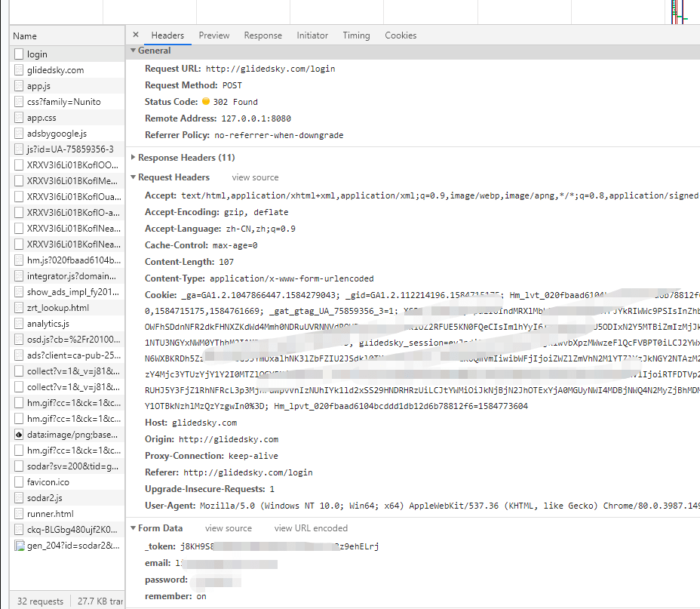Select the js?id=UA-75859356-3 file icon

(x=19, y=149)
